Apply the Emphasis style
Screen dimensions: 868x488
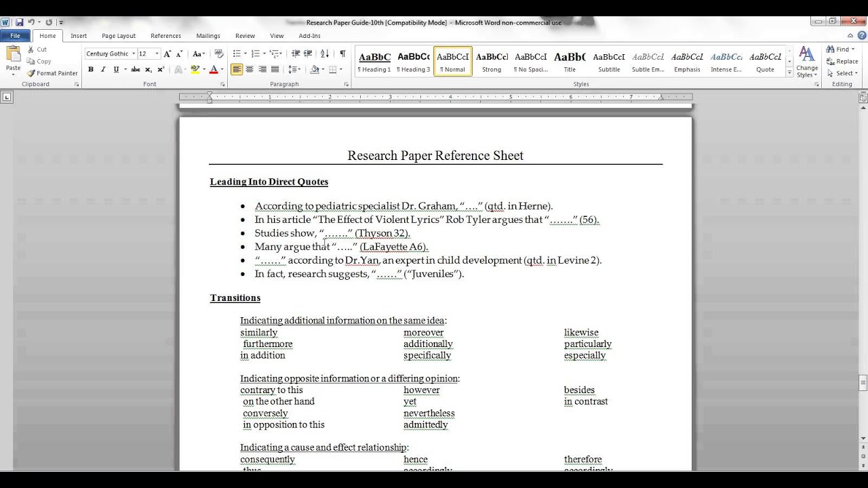click(x=687, y=62)
